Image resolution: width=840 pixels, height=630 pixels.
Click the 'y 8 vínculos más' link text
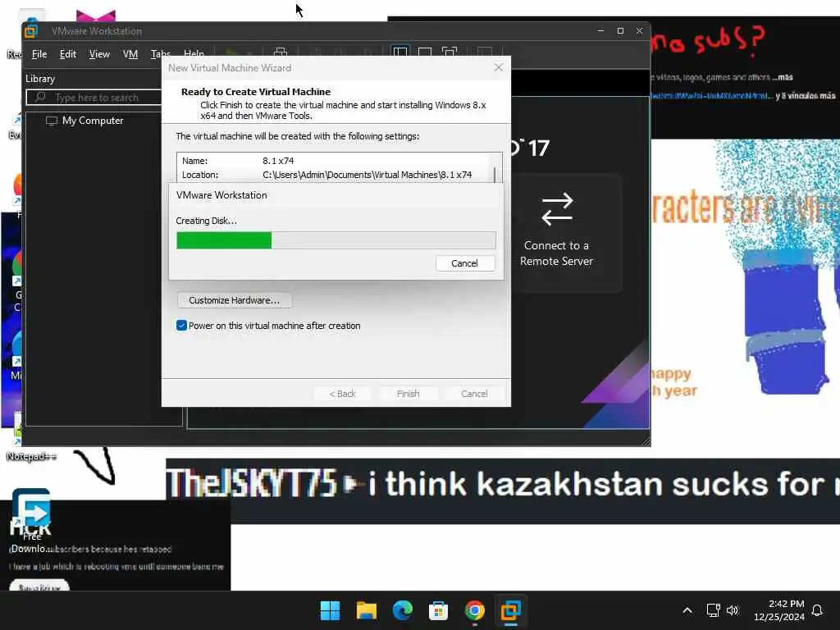[806, 96]
